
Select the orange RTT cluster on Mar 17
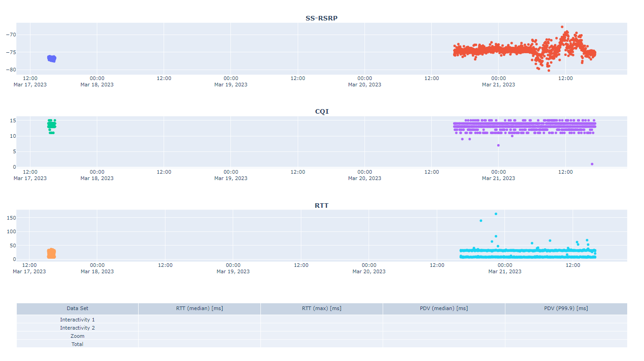tap(51, 253)
